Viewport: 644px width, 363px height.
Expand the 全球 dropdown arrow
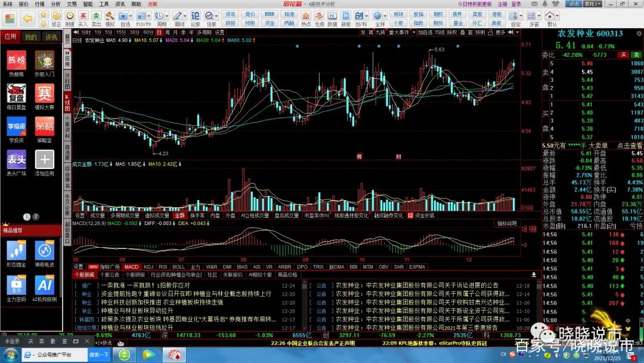(384, 16)
